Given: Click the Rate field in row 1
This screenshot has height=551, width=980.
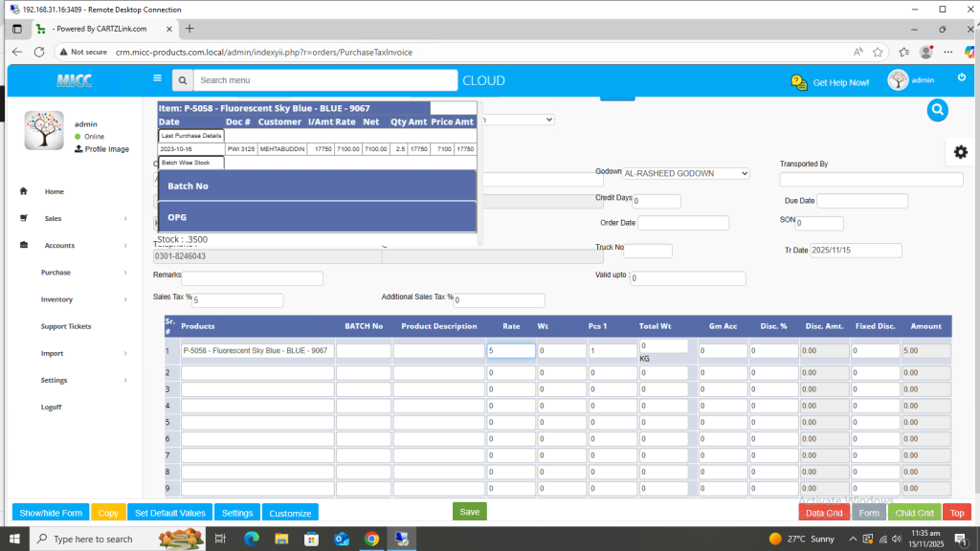Looking at the screenshot, I should point(511,351).
